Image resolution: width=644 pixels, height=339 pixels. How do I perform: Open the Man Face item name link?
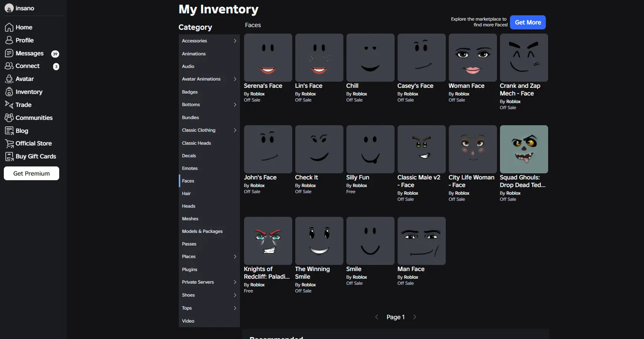pyautogui.click(x=411, y=269)
